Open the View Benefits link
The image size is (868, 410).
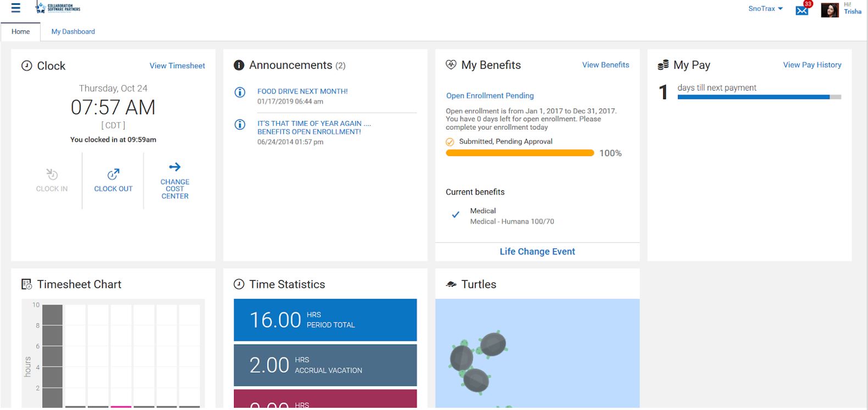(605, 65)
